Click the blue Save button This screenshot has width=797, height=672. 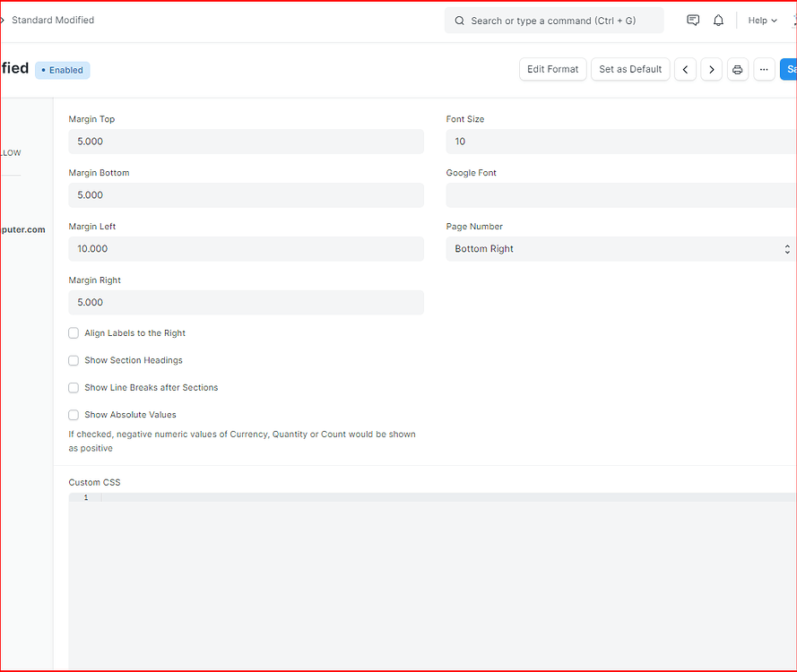pyautogui.click(x=788, y=70)
